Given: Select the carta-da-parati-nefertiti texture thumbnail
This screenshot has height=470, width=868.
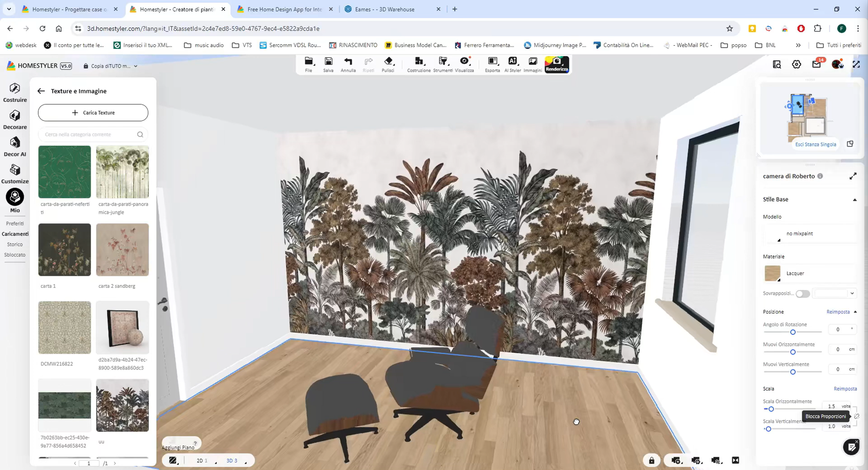Looking at the screenshot, I should click(64, 172).
